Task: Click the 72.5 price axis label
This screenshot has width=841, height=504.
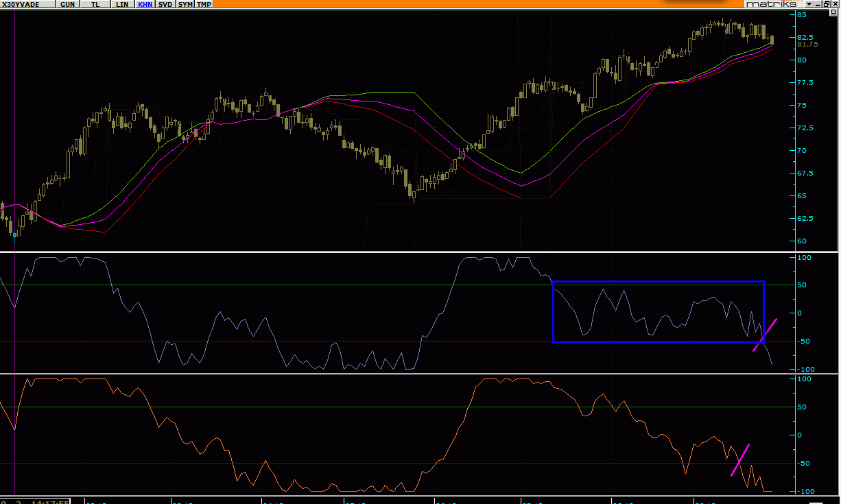Action: coord(806,128)
